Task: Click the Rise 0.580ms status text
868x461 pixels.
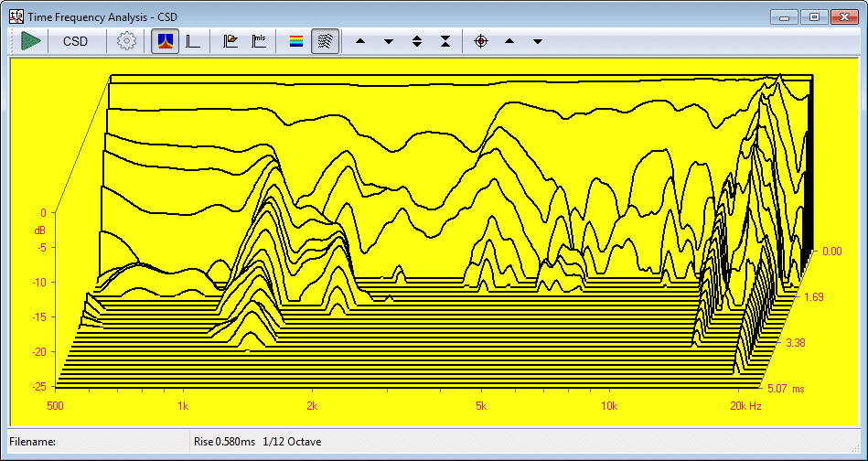Action: [224, 442]
